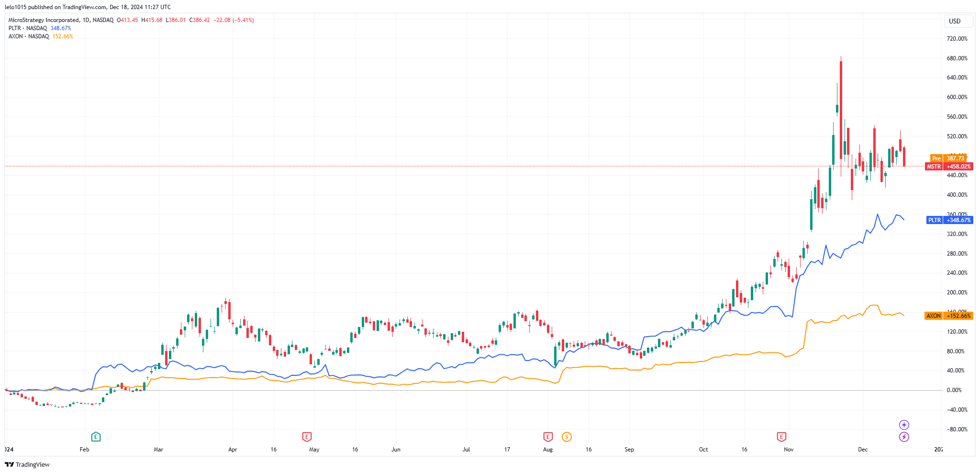
Task: Click the 17 date label after Jul
Action: point(507,450)
